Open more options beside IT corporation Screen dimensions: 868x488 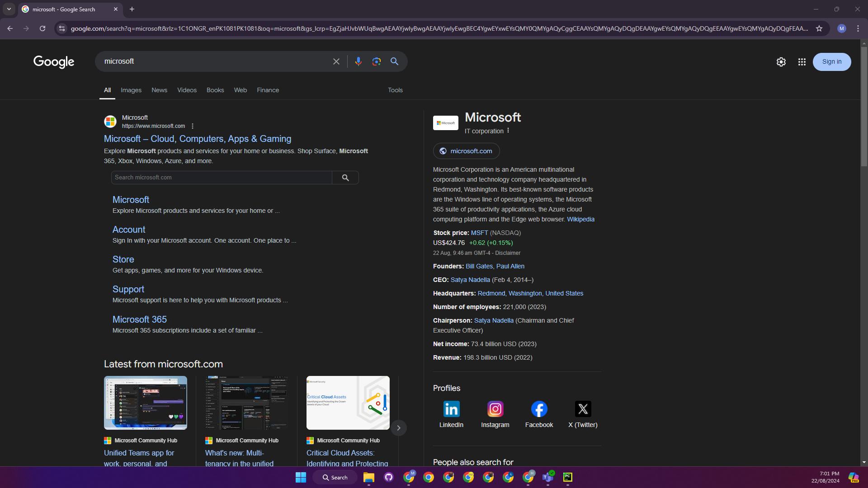(508, 131)
